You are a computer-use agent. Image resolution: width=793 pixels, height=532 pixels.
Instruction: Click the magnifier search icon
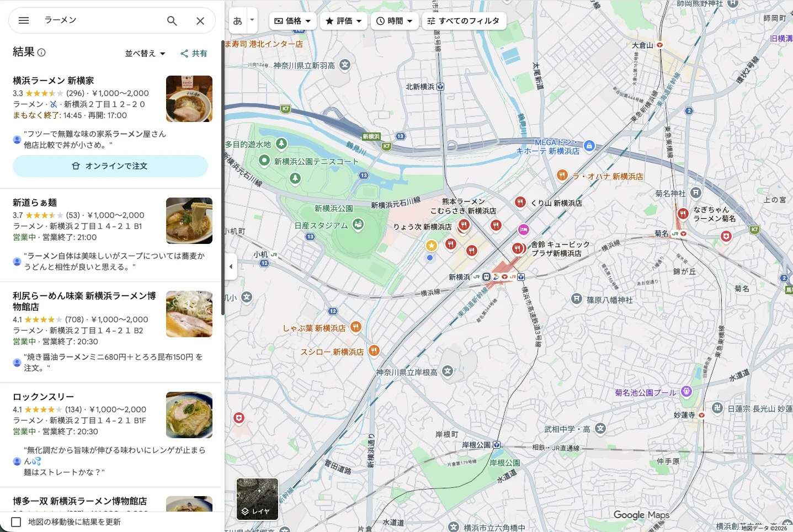click(172, 20)
